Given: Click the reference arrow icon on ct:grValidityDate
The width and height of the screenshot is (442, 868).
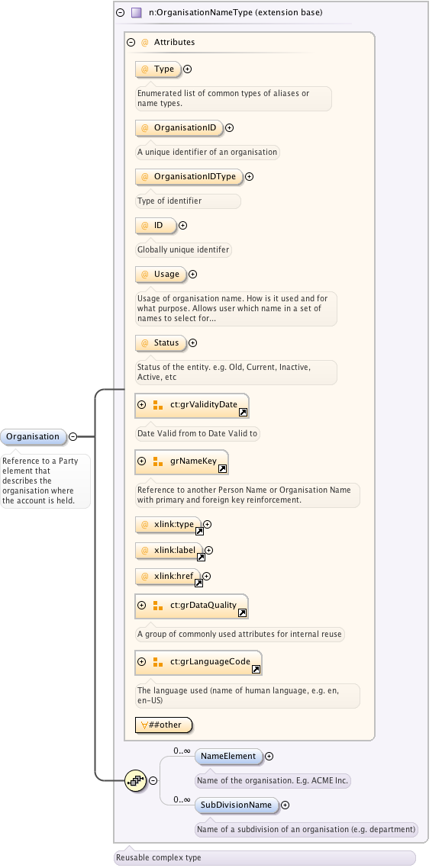Looking at the screenshot, I should pos(243,413).
